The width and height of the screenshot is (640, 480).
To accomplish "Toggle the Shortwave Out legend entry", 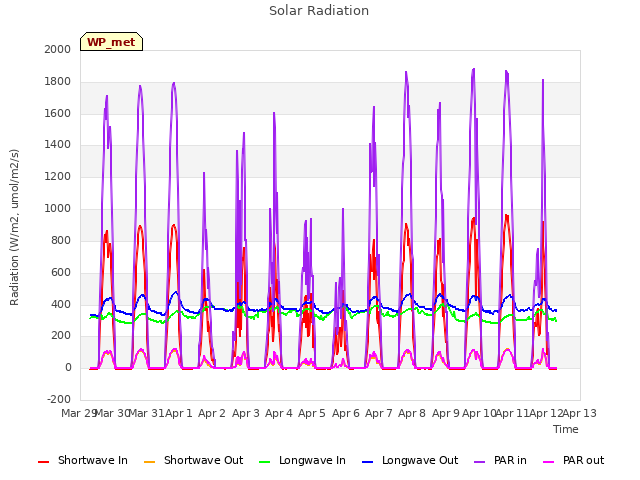I will [x=193, y=460].
